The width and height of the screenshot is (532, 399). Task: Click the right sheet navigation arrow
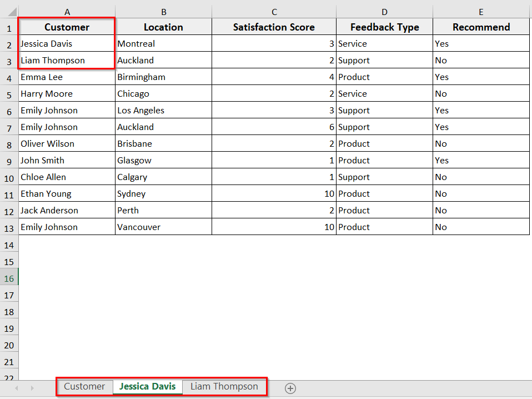tap(33, 388)
